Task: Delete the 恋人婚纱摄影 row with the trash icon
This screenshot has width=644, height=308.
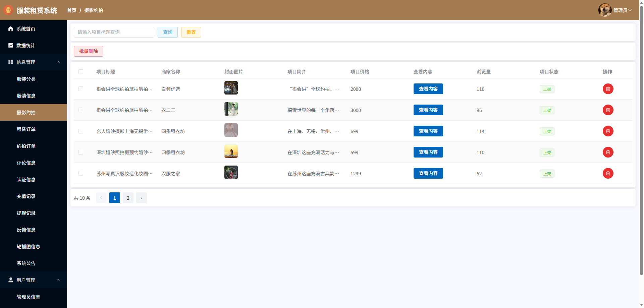Action: coord(608,131)
